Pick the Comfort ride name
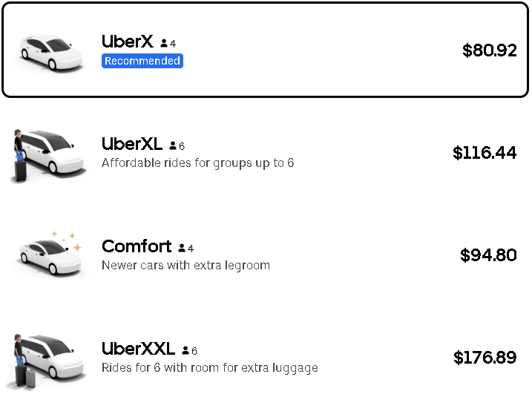 coord(137,246)
